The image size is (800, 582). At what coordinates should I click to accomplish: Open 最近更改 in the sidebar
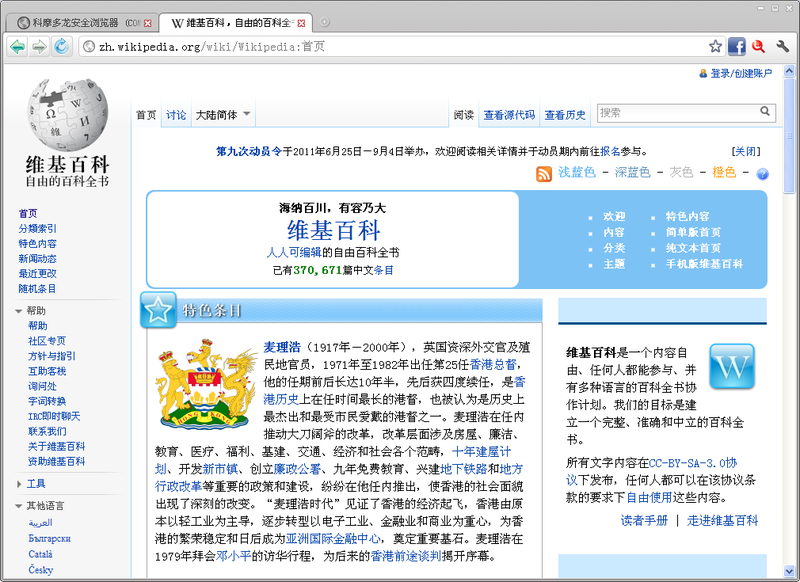pyautogui.click(x=37, y=273)
